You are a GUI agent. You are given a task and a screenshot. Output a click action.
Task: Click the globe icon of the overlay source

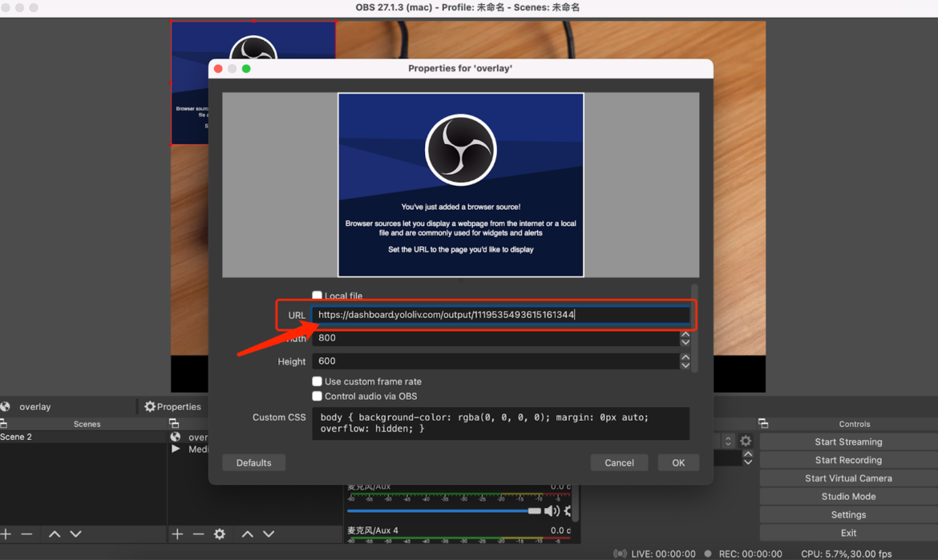coord(175,437)
